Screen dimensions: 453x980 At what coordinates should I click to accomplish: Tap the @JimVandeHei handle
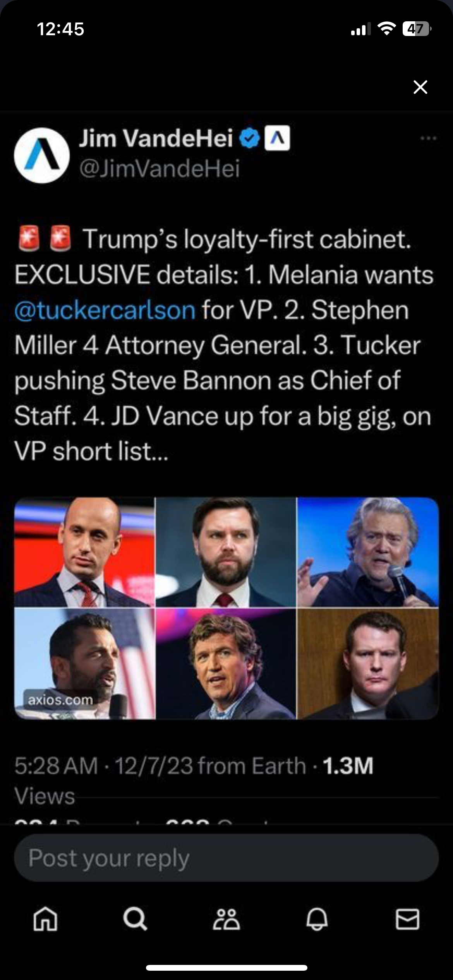(160, 168)
